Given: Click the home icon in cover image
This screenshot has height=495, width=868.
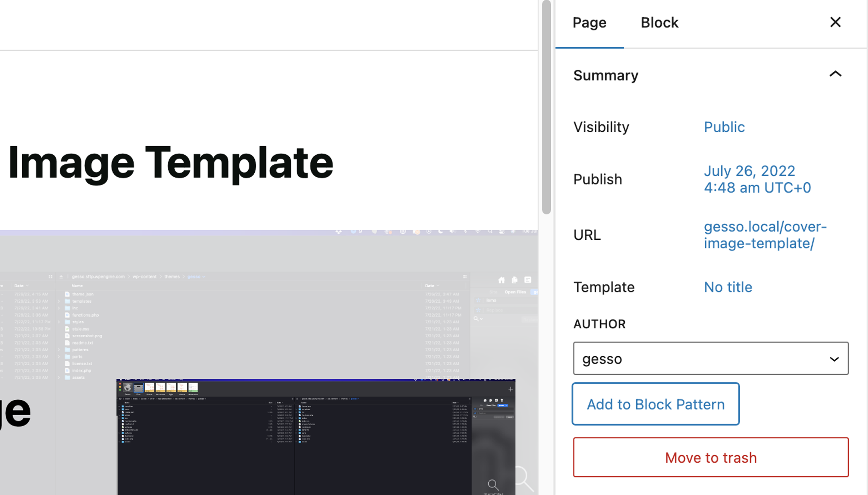Looking at the screenshot, I should [x=501, y=280].
